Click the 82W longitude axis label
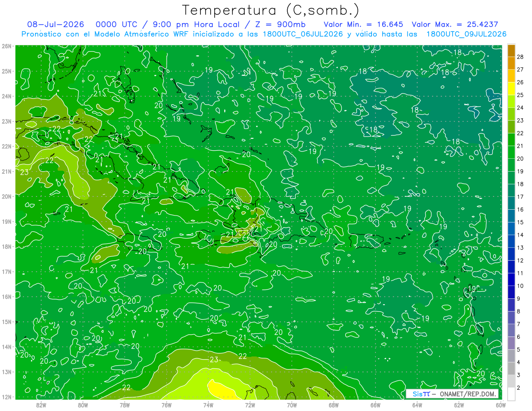The height and width of the screenshot is (411, 532). (41, 405)
